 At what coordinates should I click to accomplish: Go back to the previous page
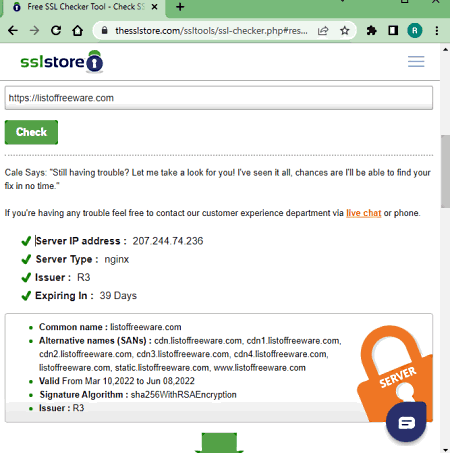(13, 31)
